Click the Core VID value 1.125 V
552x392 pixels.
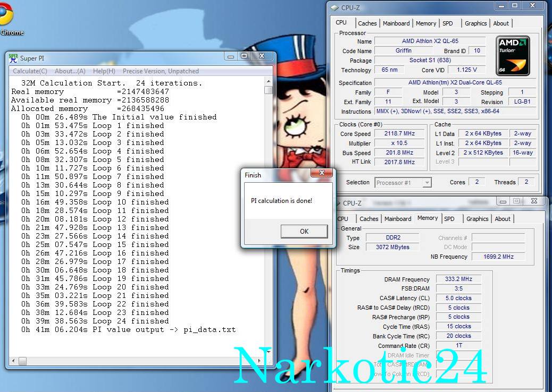coord(466,70)
